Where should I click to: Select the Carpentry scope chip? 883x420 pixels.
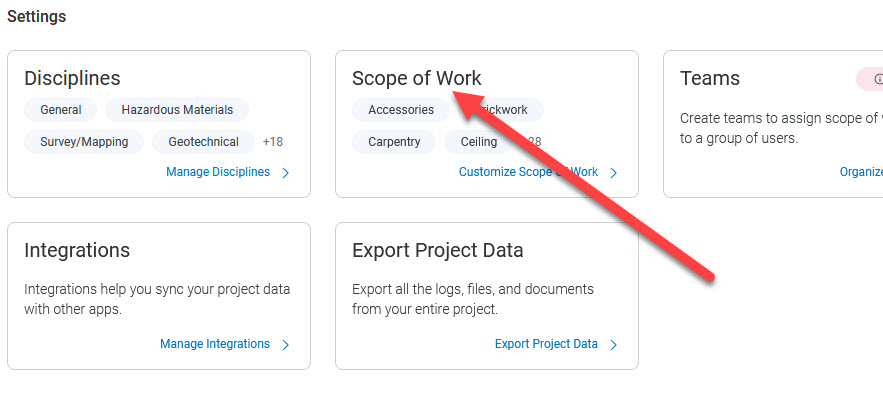pos(394,142)
